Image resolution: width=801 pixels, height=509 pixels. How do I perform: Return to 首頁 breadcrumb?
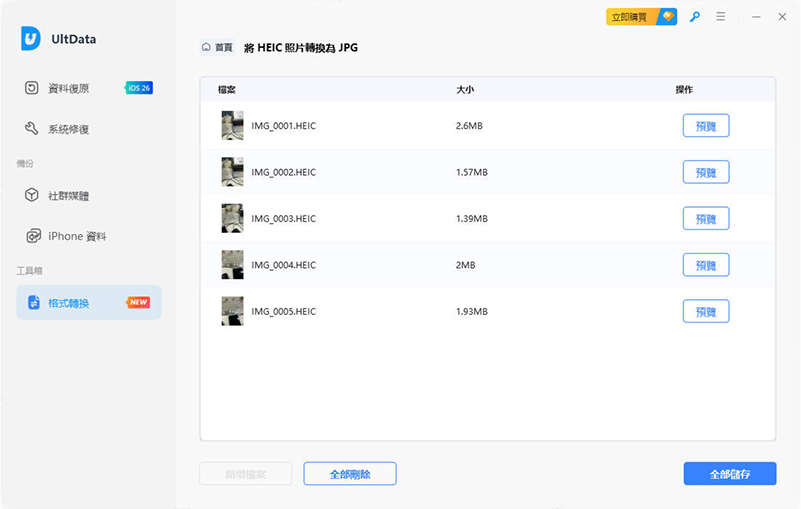pyautogui.click(x=218, y=48)
